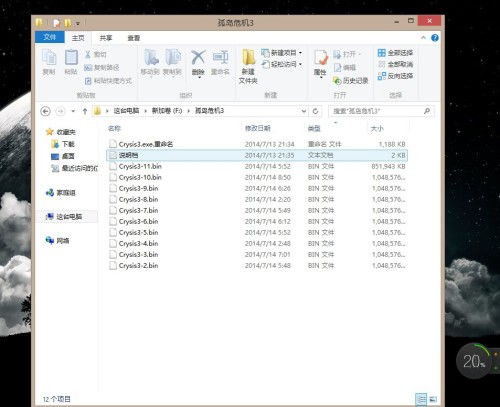Expand the address bar history dropdown
500x407 pixels.
click(304, 111)
